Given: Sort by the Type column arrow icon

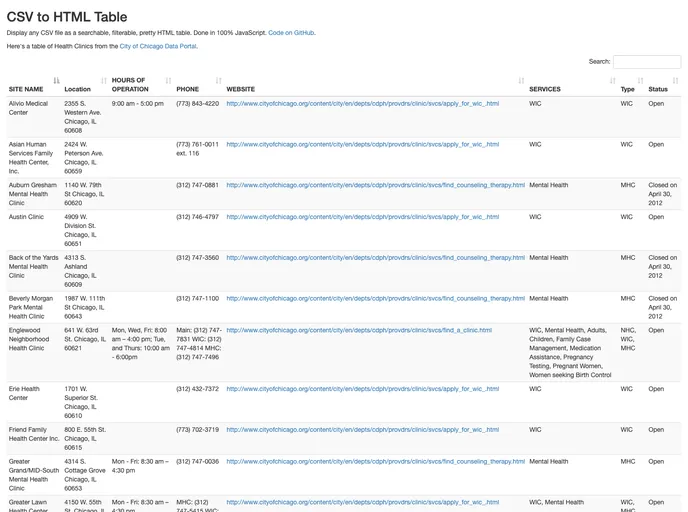Looking at the screenshot, I should point(641,80).
